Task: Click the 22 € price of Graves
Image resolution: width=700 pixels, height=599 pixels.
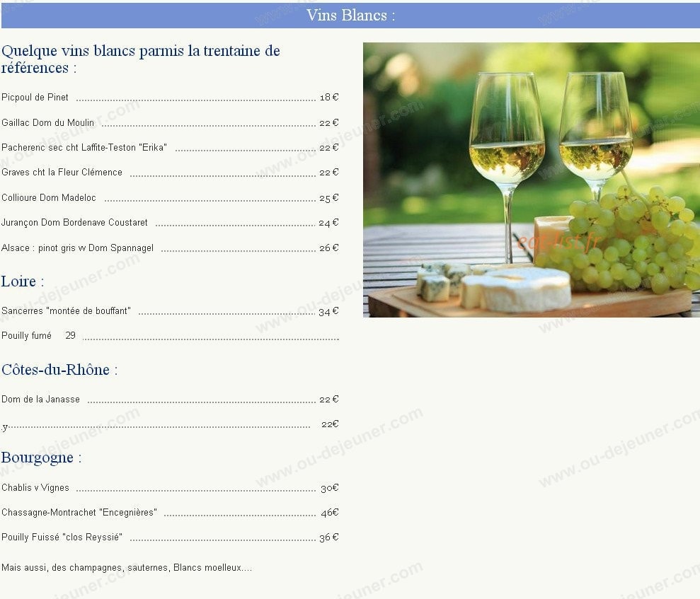Action: [x=329, y=172]
